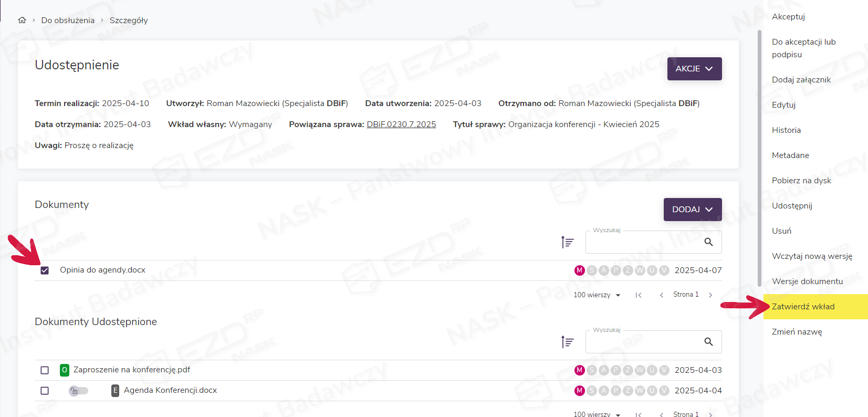Click green O icon next to Zaproszenie na konferencję.pdf

tap(65, 370)
